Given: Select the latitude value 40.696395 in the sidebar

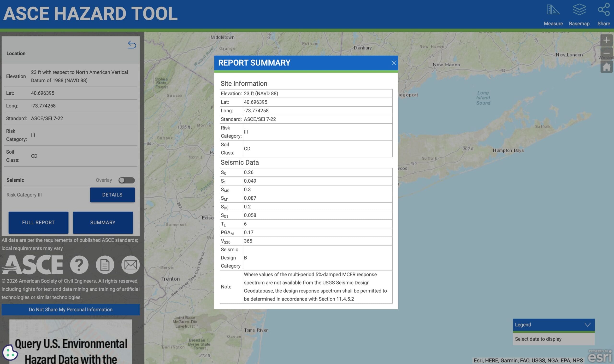Looking at the screenshot, I should 42,93.
